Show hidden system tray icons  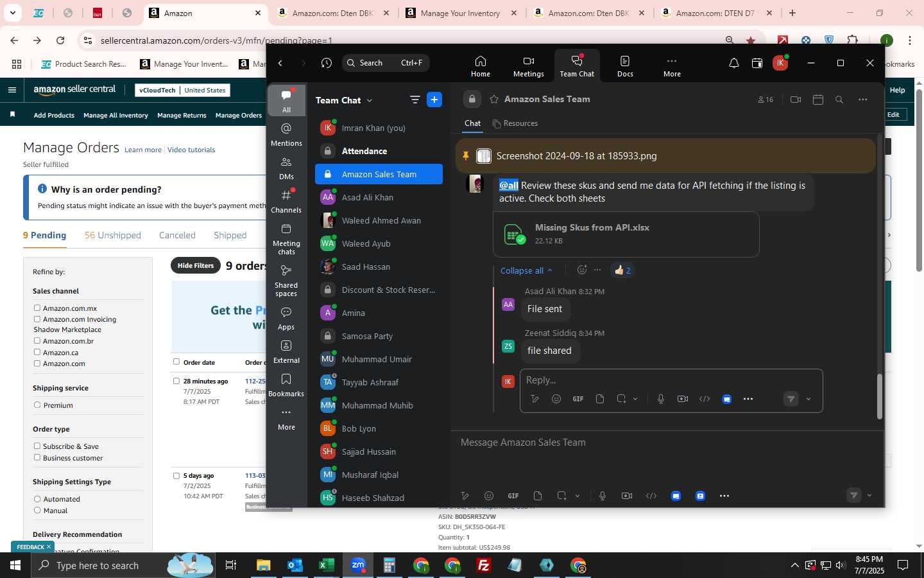pos(794,565)
